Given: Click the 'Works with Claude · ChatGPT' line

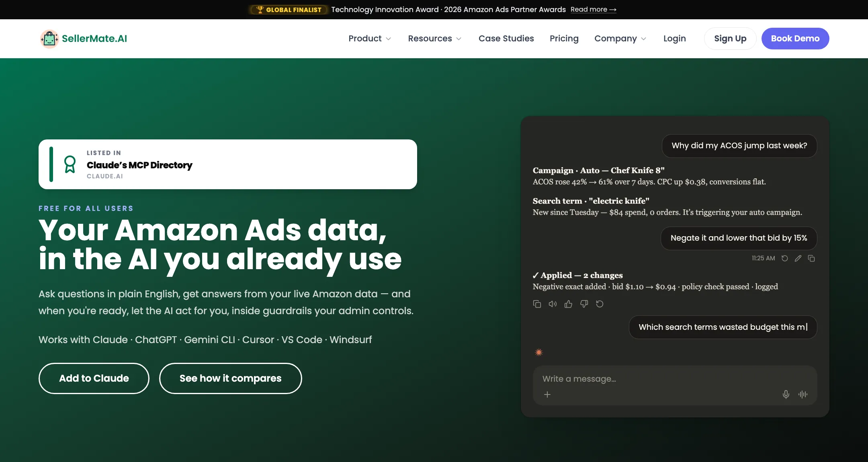Looking at the screenshot, I should tap(205, 340).
